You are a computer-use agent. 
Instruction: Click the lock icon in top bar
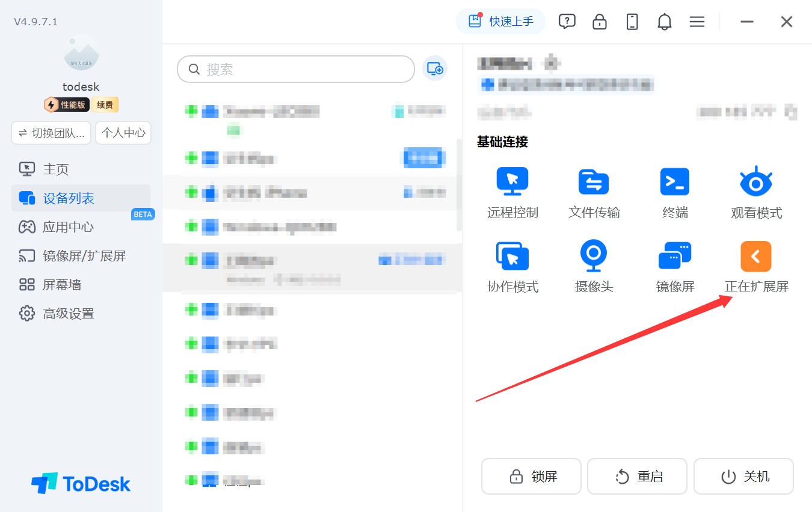pos(600,22)
